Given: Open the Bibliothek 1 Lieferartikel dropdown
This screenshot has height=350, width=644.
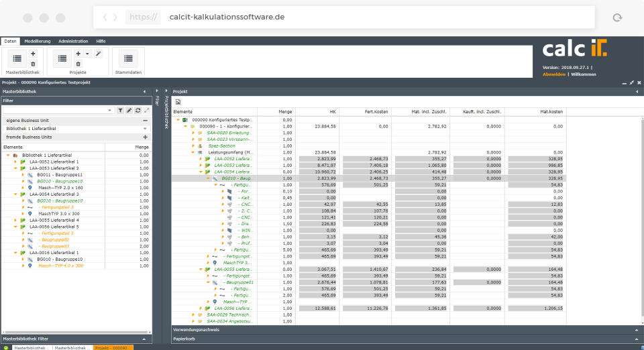Looking at the screenshot, I should coord(76,129).
